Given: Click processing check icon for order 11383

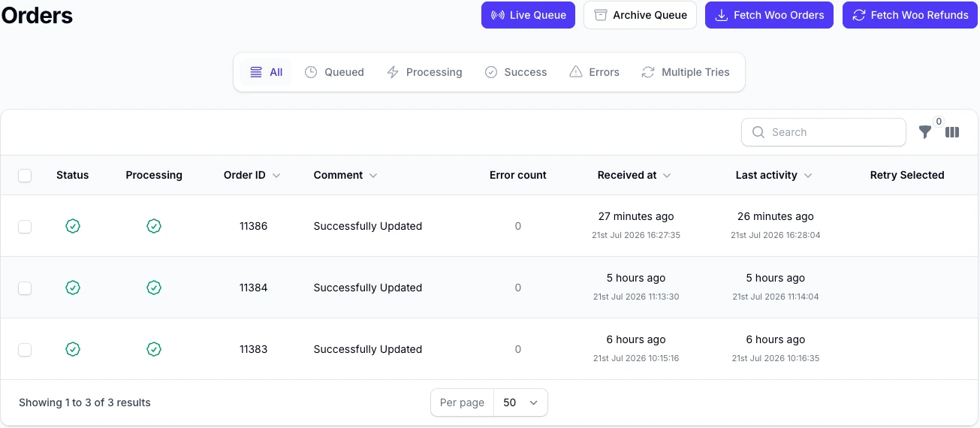Looking at the screenshot, I should point(154,349).
